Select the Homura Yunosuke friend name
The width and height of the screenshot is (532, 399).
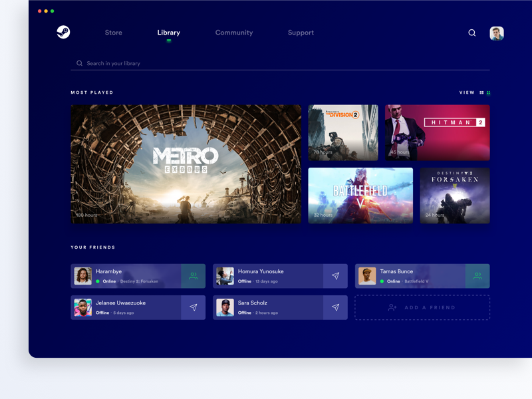(261, 271)
